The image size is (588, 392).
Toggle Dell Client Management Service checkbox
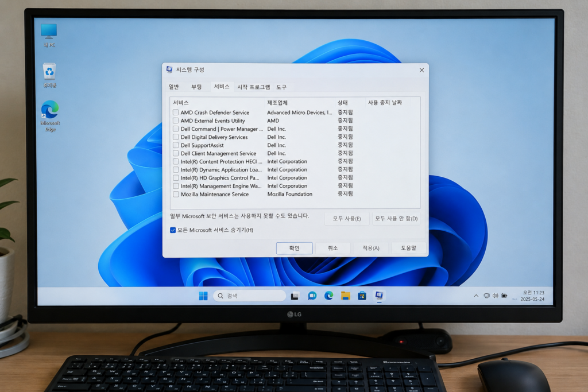click(x=176, y=153)
